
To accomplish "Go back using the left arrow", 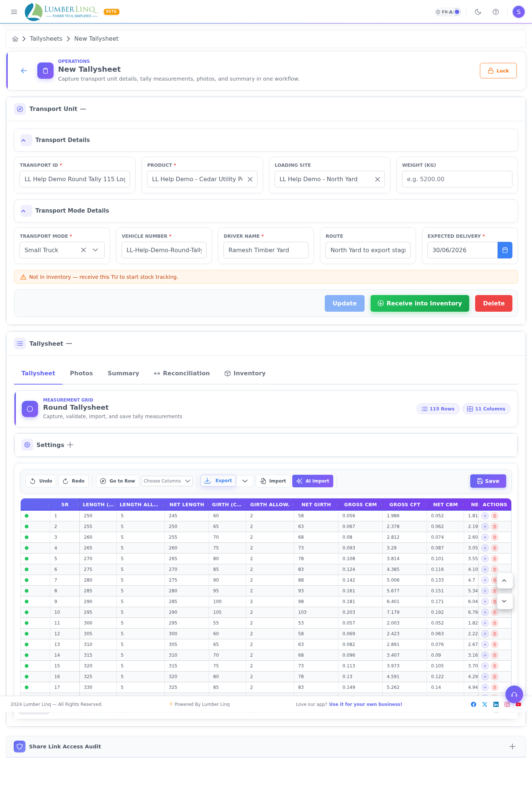I will (x=24, y=71).
